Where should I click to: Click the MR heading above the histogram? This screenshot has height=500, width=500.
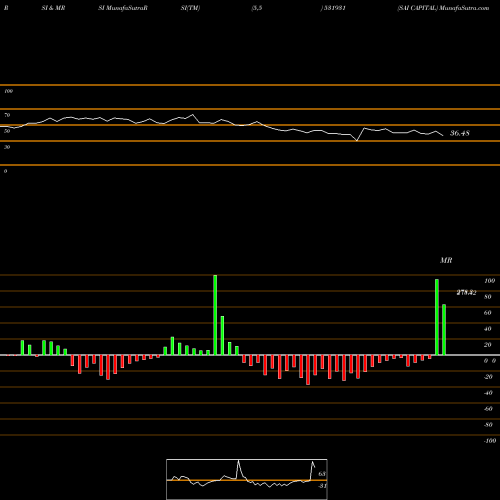446,260
